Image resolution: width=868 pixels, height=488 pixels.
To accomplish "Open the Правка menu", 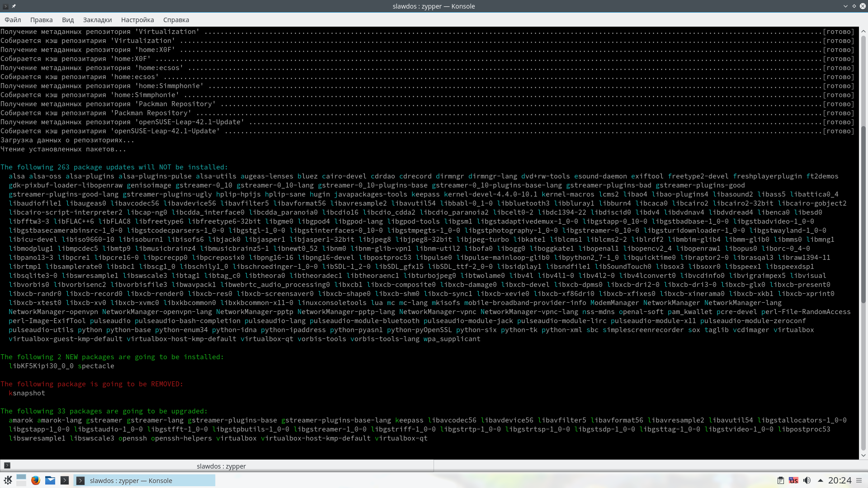I will [x=42, y=20].
